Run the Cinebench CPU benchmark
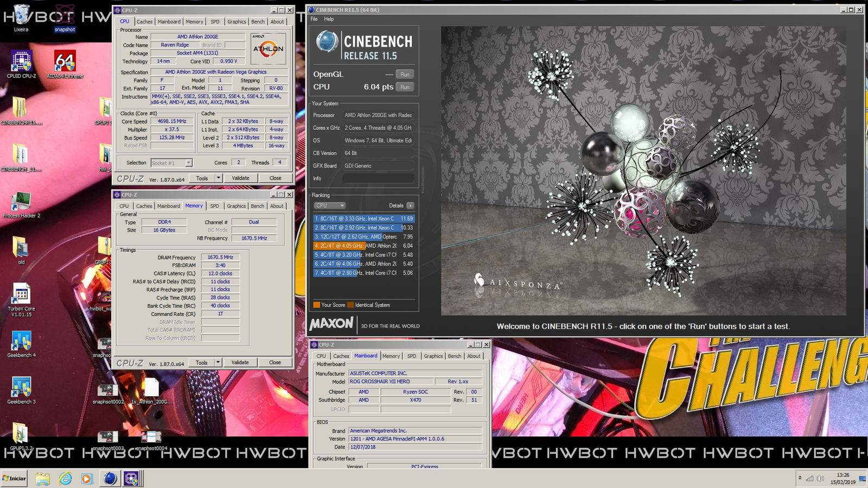The width and height of the screenshot is (868, 488). [x=405, y=87]
